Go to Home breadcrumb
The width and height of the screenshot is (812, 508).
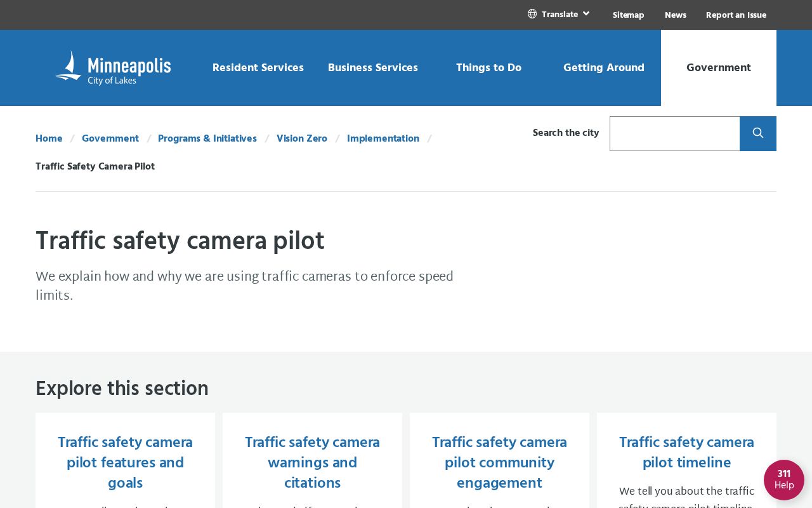(x=49, y=138)
